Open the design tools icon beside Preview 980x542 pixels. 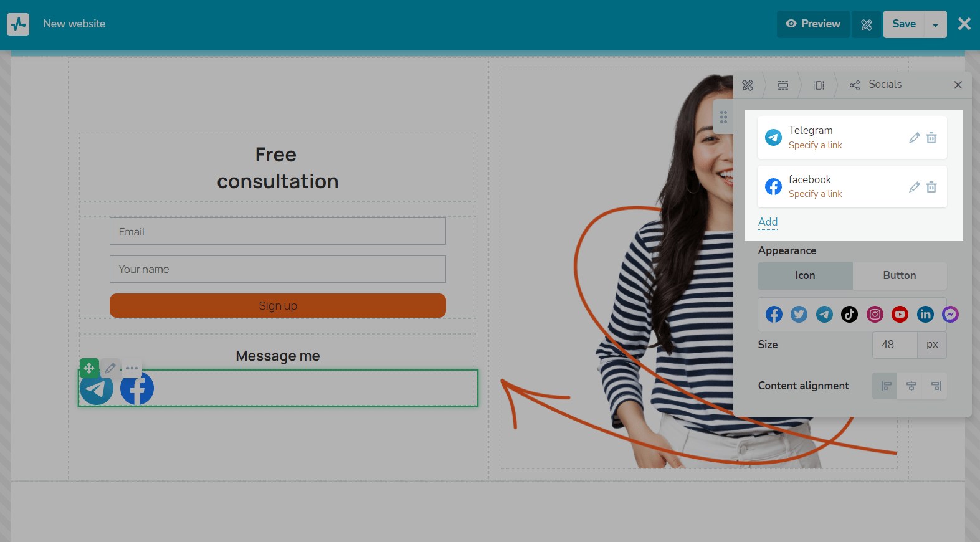(867, 24)
